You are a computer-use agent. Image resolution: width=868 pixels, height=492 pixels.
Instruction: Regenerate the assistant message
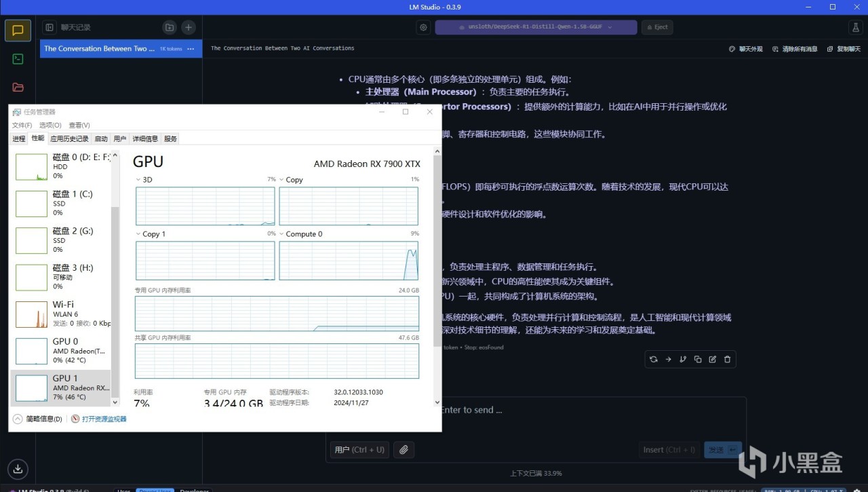(x=653, y=359)
